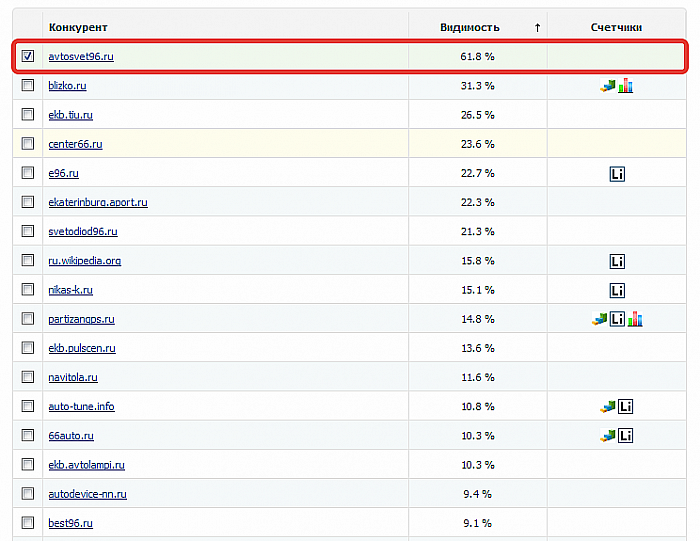This screenshot has width=700, height=541.
Task: Visit the partizangps.ru link
Action: click(x=81, y=319)
